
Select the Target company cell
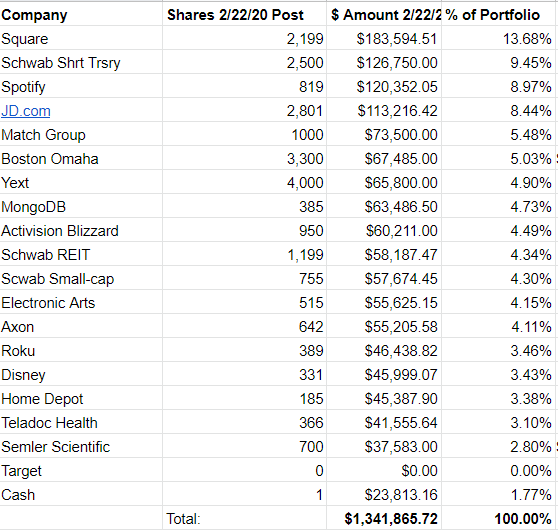click(81, 471)
